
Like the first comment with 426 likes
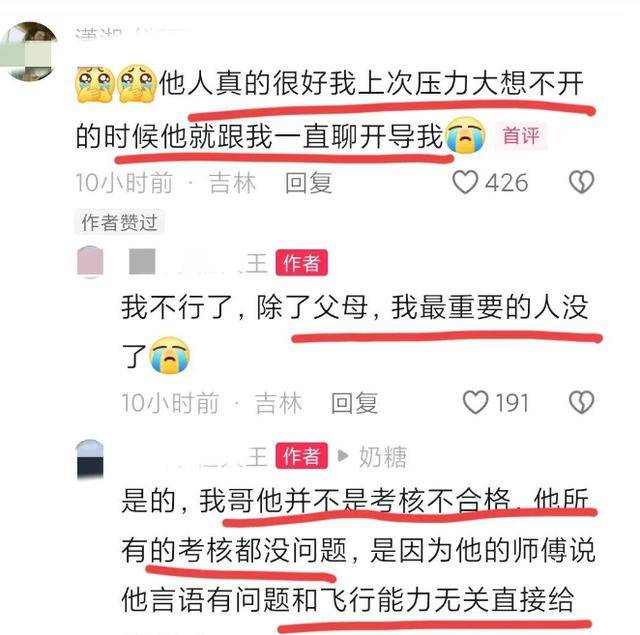(465, 182)
